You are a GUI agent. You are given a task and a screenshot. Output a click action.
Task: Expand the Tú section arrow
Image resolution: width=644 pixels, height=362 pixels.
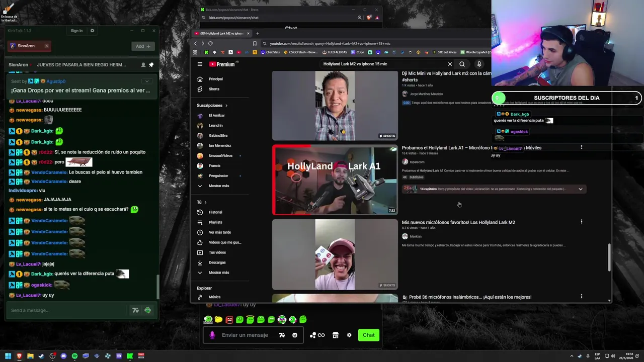point(205,202)
